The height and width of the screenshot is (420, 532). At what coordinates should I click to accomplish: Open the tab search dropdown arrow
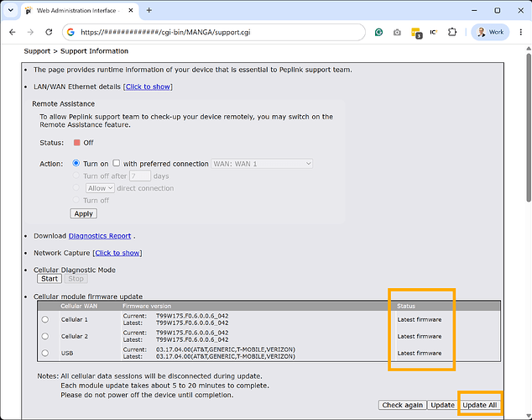(11, 10)
